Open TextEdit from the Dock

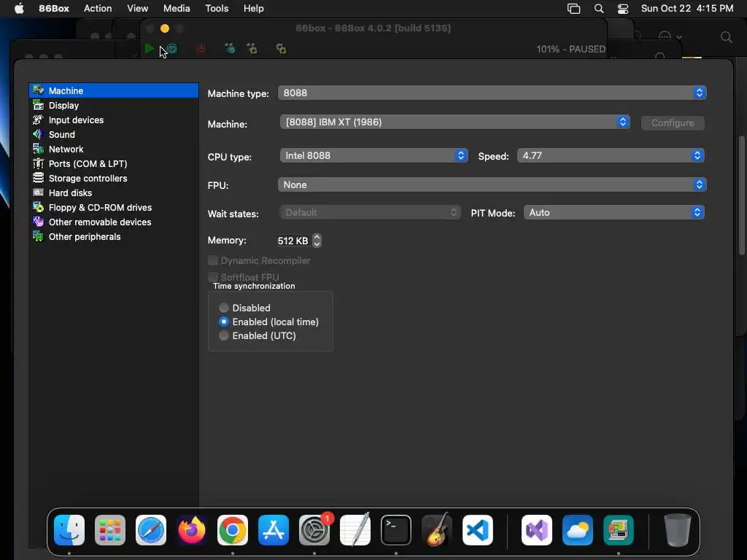[355, 530]
